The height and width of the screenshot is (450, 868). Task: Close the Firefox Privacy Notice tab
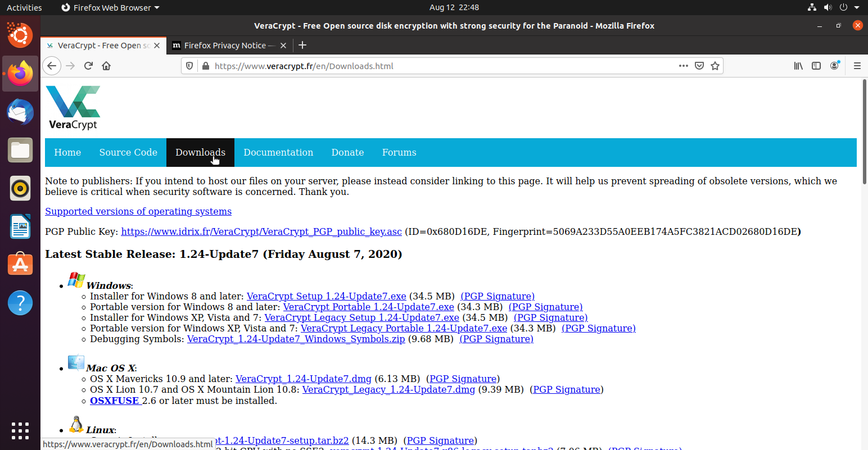[x=283, y=46]
